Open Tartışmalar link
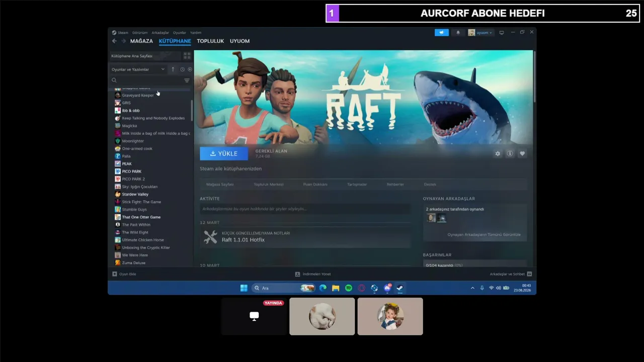The width and height of the screenshot is (644, 362). click(357, 185)
